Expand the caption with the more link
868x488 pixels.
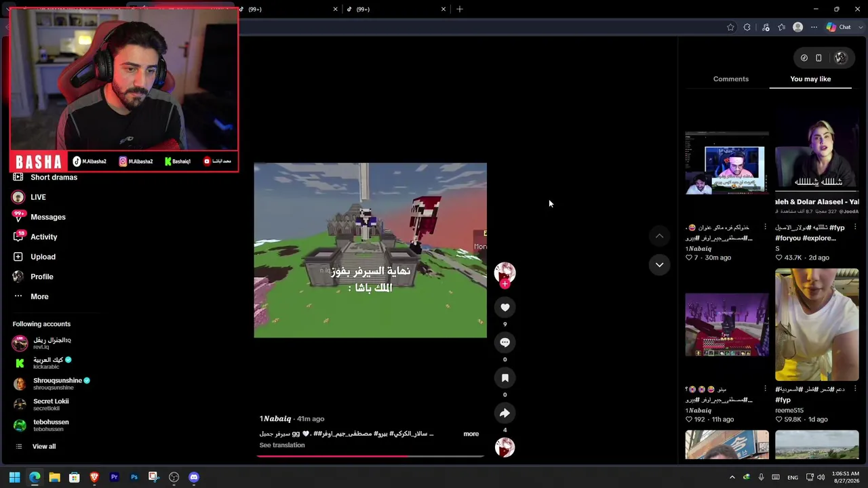(x=471, y=434)
